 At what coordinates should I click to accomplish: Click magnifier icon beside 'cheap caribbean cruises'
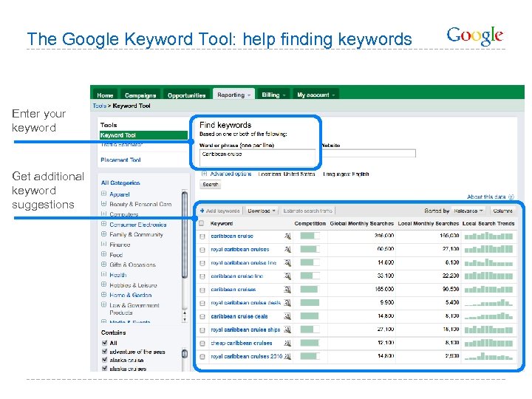tap(287, 343)
